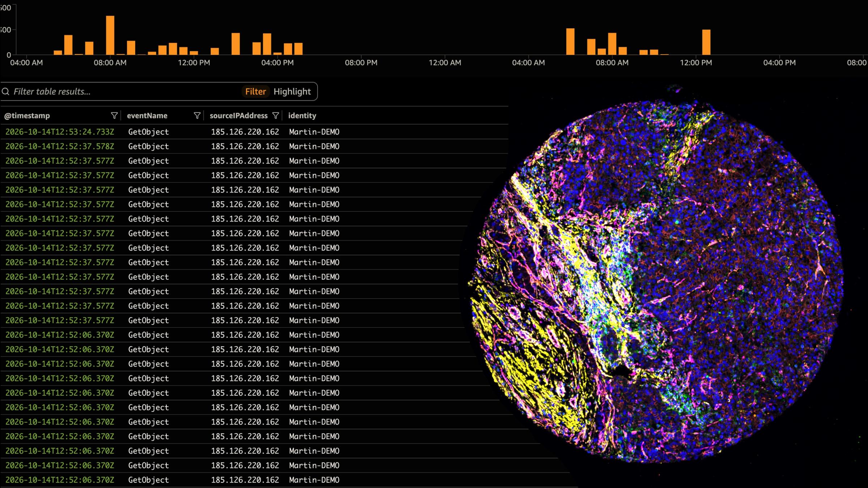
Task: Sort by the @timestamp column header
Action: (x=27, y=116)
